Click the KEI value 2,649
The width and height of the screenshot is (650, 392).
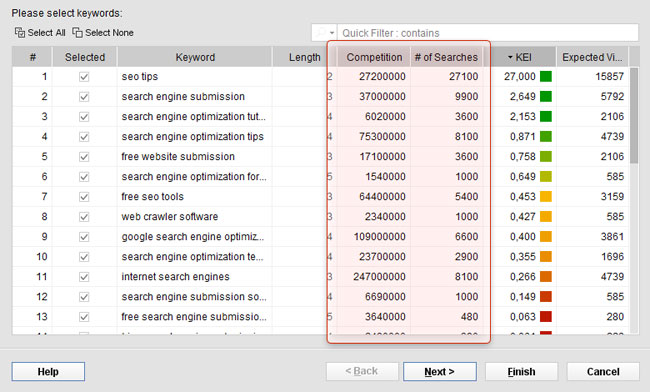pyautogui.click(x=523, y=97)
